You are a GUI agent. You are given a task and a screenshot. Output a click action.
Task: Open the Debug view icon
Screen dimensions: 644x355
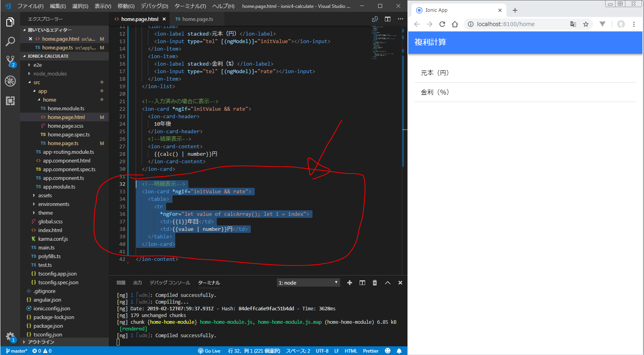10,81
